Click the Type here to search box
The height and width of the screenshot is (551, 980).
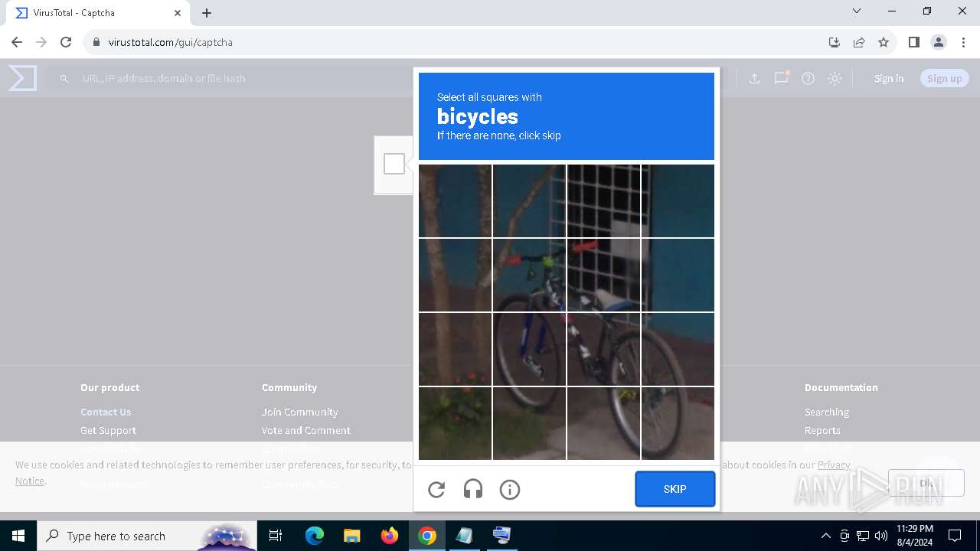click(x=146, y=536)
